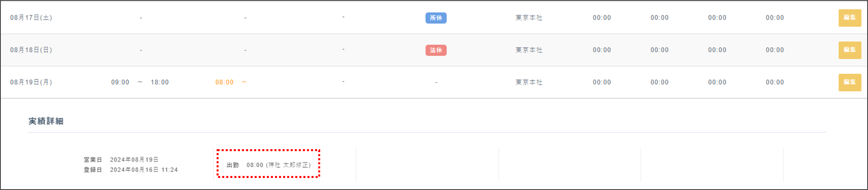
Task: Click the last 00:00 in the 08月19日 row
Action: tap(775, 82)
